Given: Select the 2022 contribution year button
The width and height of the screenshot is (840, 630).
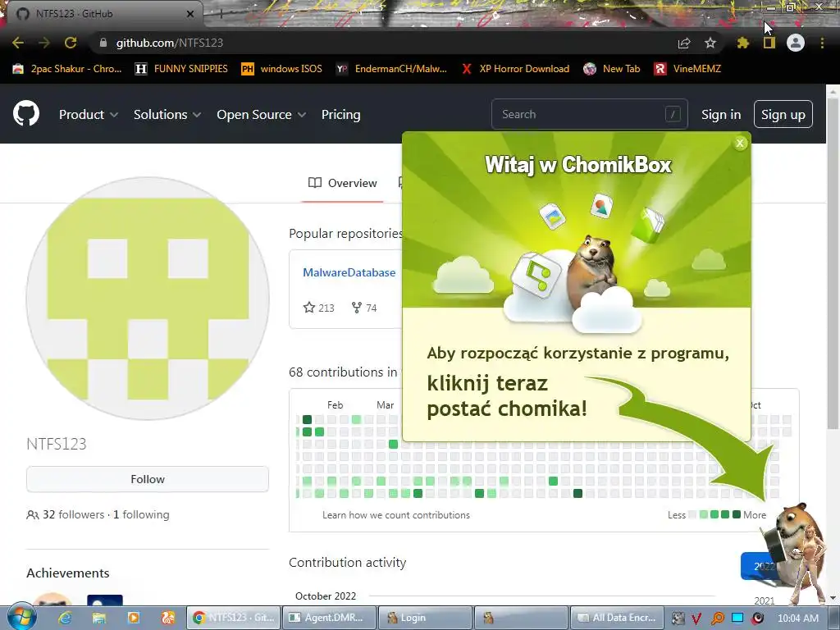Looking at the screenshot, I should (x=760, y=566).
